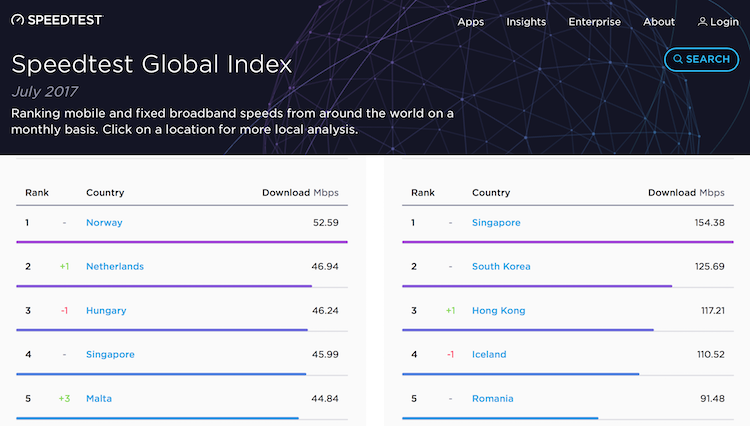
Task: Select the Netherlands country link
Action: 114,267
